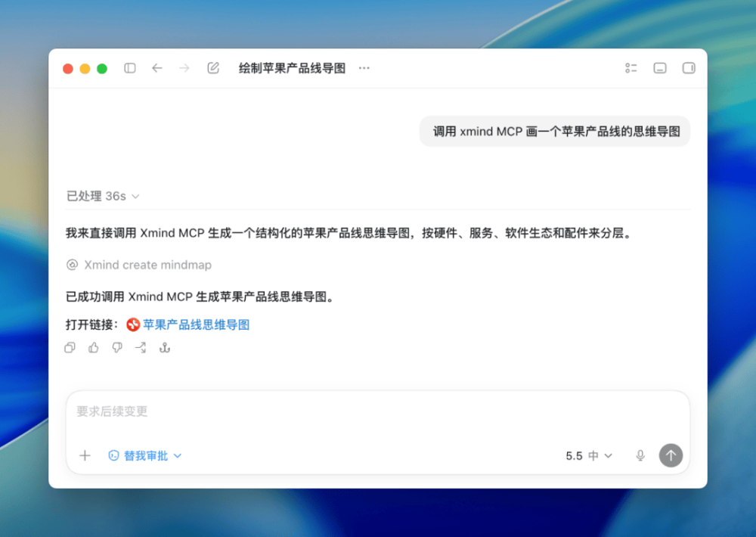Screen dimensions: 756x537
Task: Open the 苹果产品线思维导图 link
Action: (x=197, y=324)
